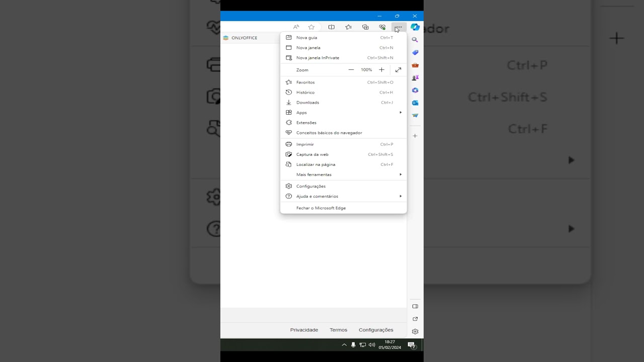644x362 pixels.
Task: Select Nova janela menu entry
Action: (x=344, y=48)
